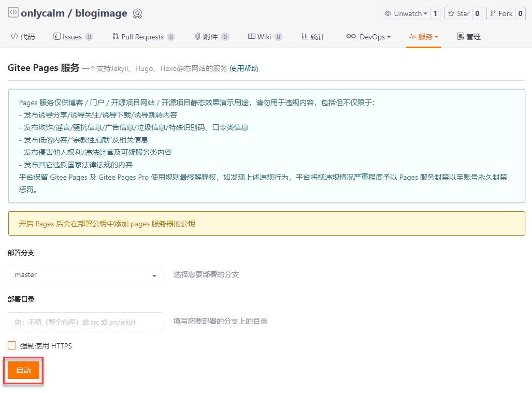Click the settings icon beside 管理
This screenshot has height=393, width=532.
pyautogui.click(x=461, y=36)
